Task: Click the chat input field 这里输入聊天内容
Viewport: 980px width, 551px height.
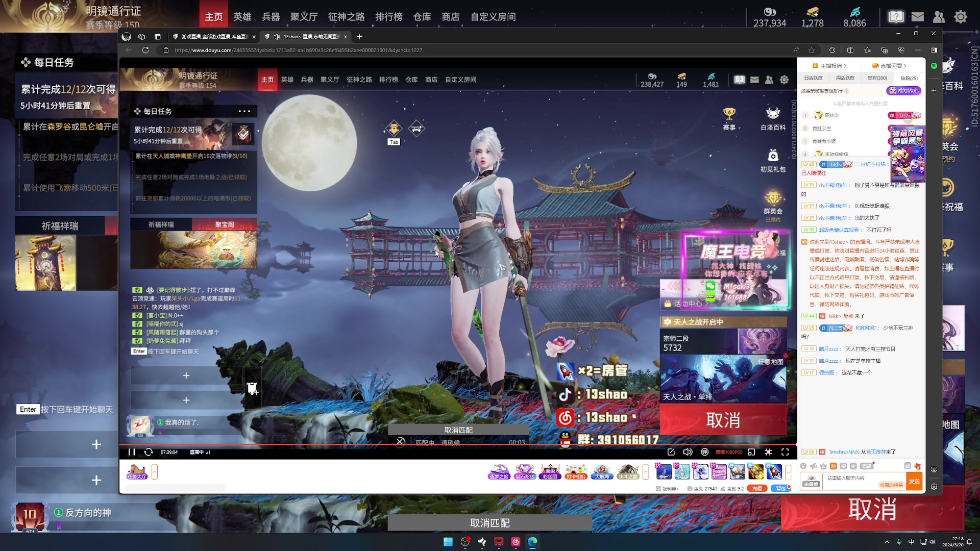Action: click(x=864, y=481)
